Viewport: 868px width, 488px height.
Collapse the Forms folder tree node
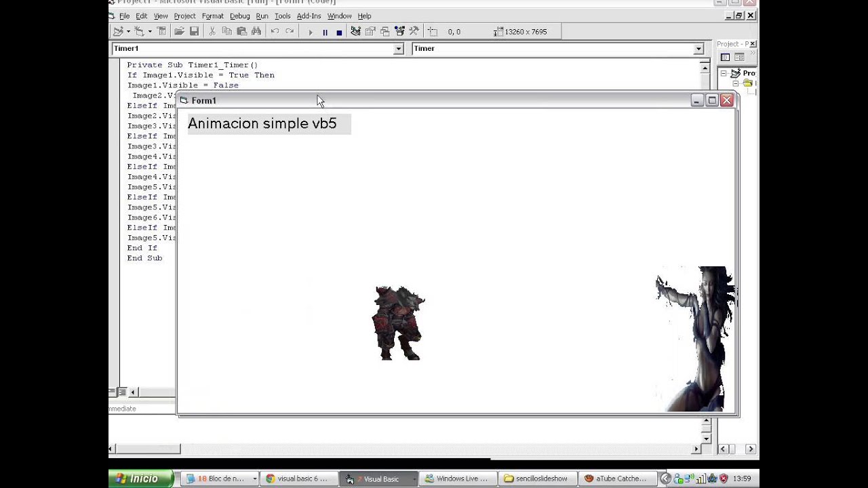[736, 83]
